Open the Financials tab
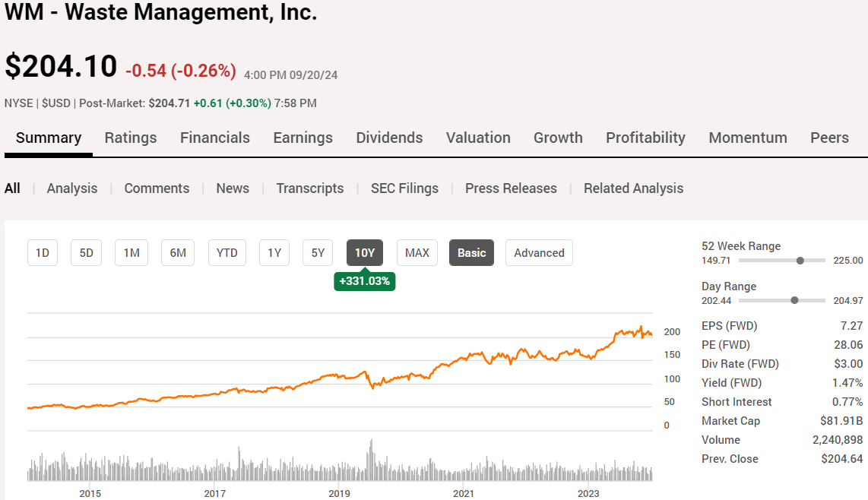Screen dimensions: 868x500 [x=215, y=138]
